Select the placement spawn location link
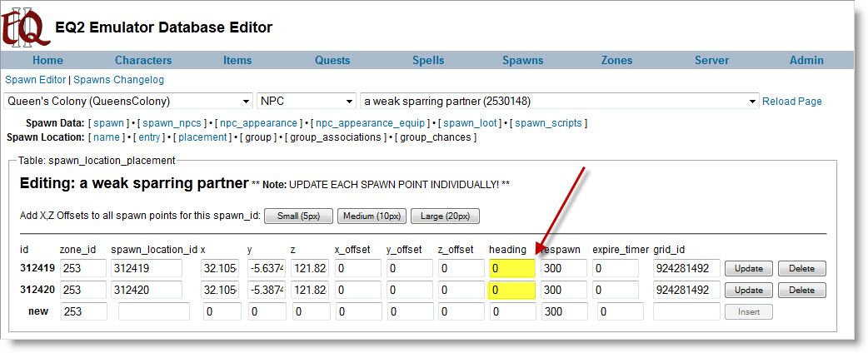Image resolution: width=868 pixels, height=353 pixels. pyautogui.click(x=202, y=137)
